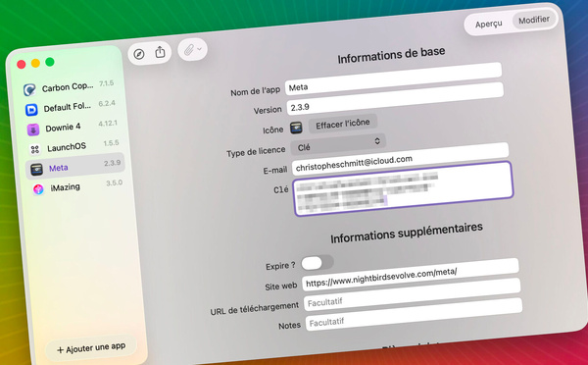The width and height of the screenshot is (588, 365).
Task: Click the LaunchOS app icon
Action: pyautogui.click(x=35, y=149)
